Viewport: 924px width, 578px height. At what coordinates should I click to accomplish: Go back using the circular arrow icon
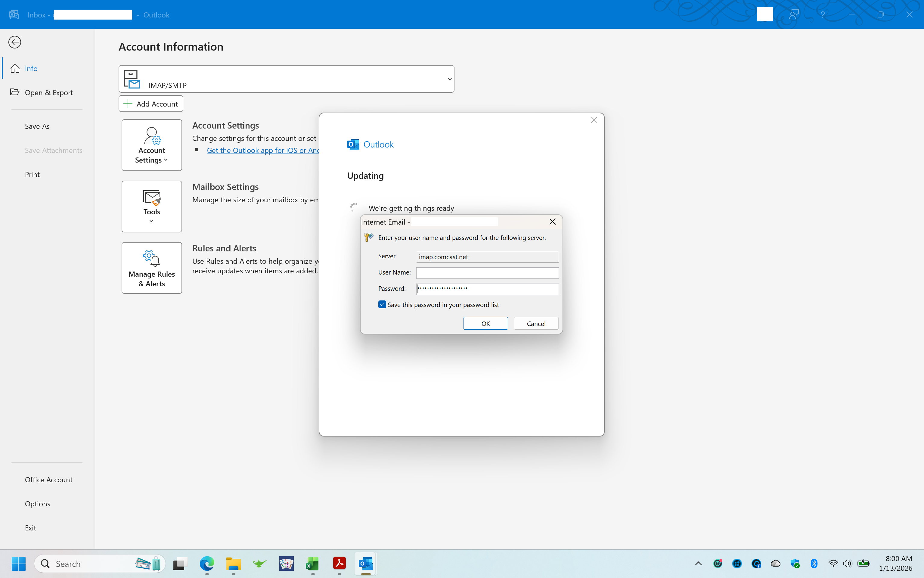coord(14,42)
